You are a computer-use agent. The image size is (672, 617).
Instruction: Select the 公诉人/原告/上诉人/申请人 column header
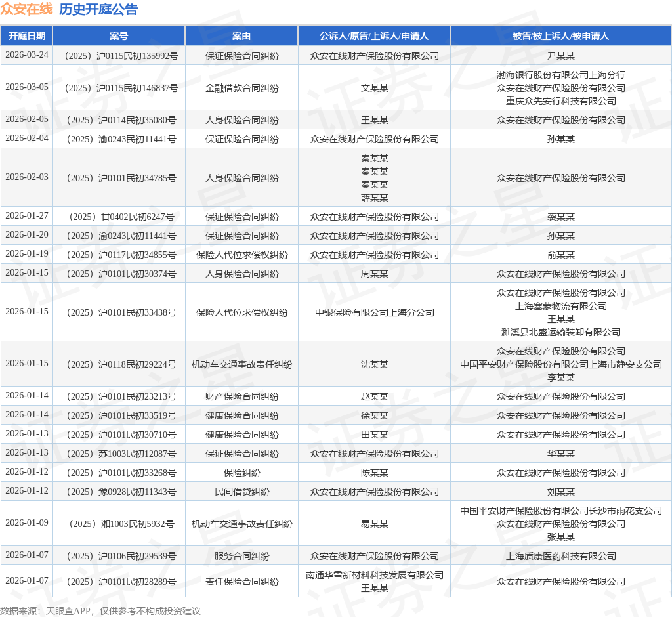click(374, 36)
